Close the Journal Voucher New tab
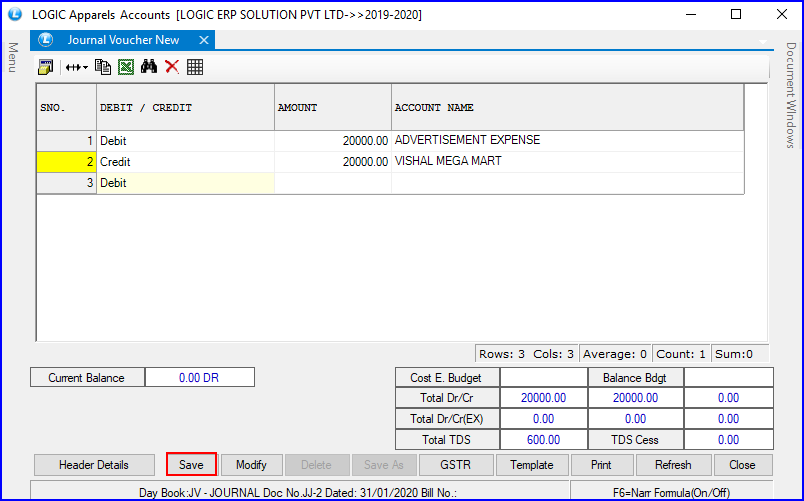Screen dimensions: 804x501 coord(204,40)
